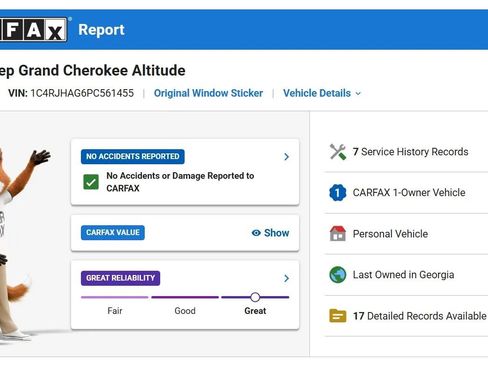Click the yellow Detailed Records folder icon
Screen dimensions: 488x366
point(338,316)
